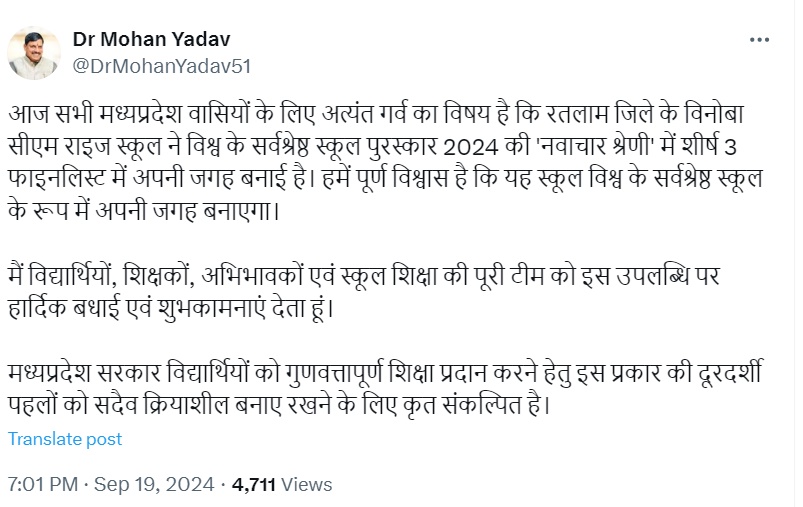Click the word Views beside 4,711
Image resolution: width=803 pixels, height=507 pixels.
point(308,485)
